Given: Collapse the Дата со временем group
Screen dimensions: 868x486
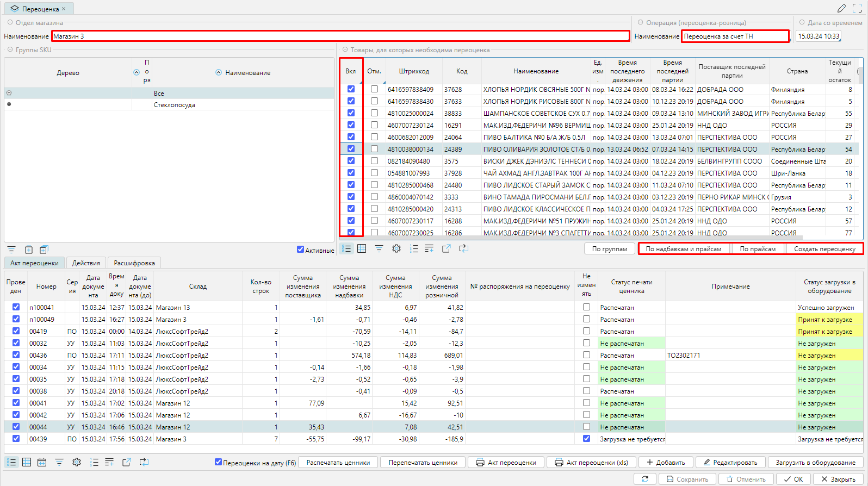Looking at the screenshot, I should coord(802,23).
